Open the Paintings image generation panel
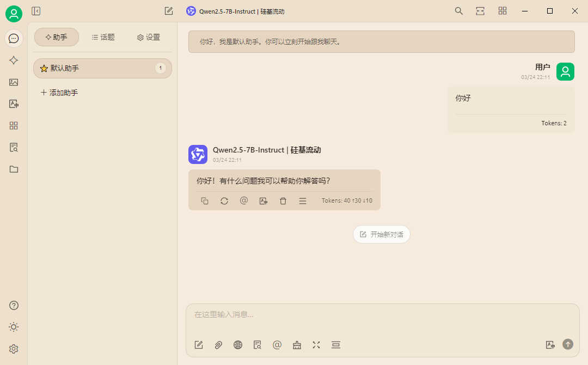The width and height of the screenshot is (588, 365). (14, 82)
